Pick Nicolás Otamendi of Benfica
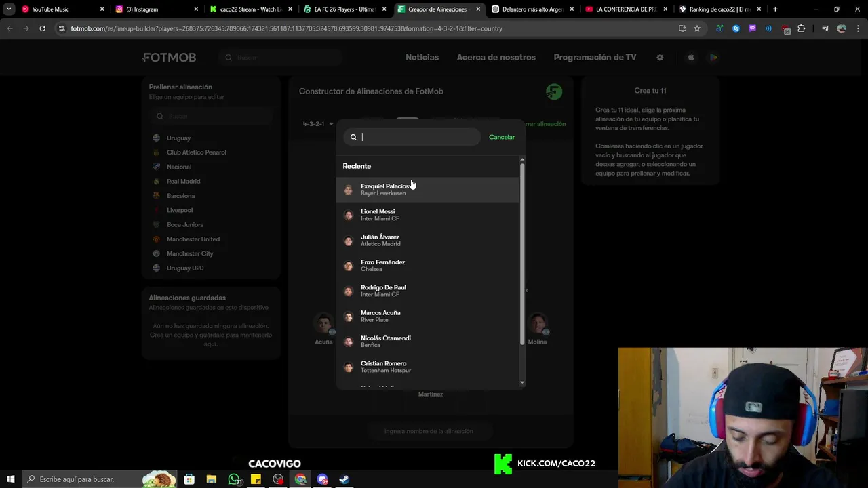The height and width of the screenshot is (488, 868). click(428, 342)
